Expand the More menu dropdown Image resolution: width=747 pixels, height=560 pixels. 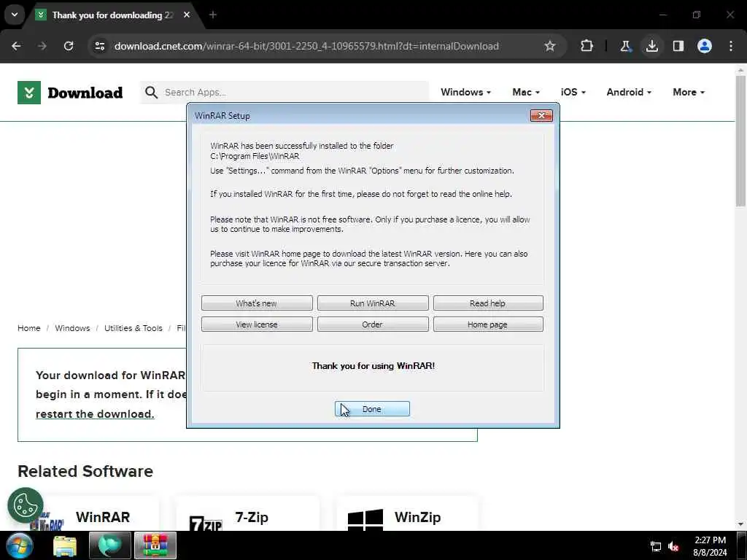click(x=689, y=93)
